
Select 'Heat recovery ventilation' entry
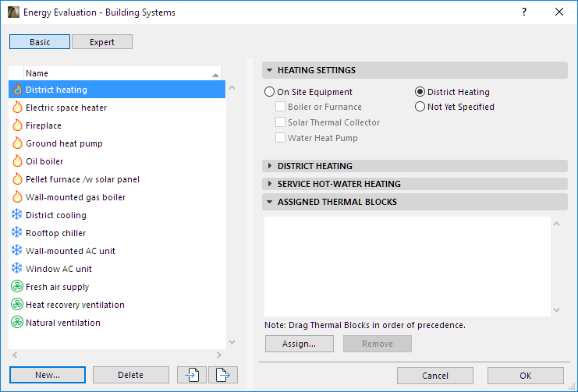(x=117, y=304)
